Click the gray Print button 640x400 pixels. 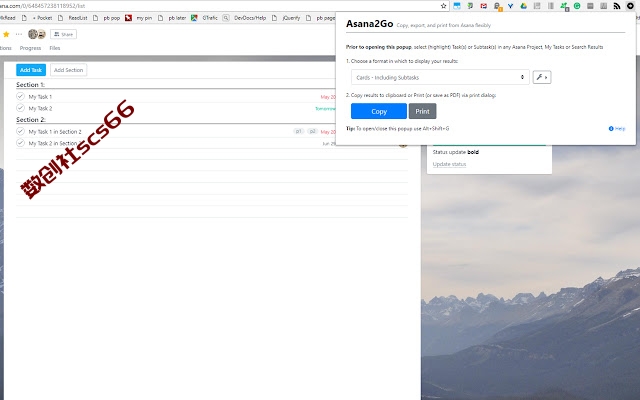tap(422, 111)
